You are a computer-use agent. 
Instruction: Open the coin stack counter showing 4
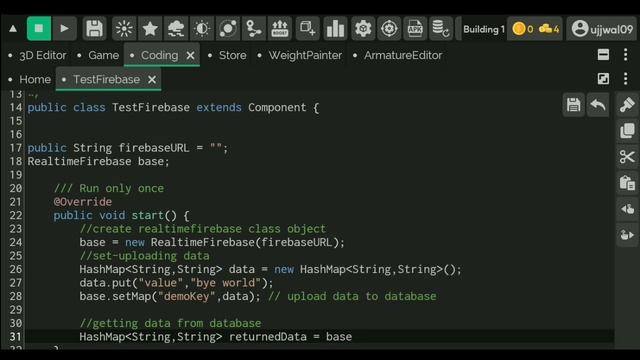(549, 29)
